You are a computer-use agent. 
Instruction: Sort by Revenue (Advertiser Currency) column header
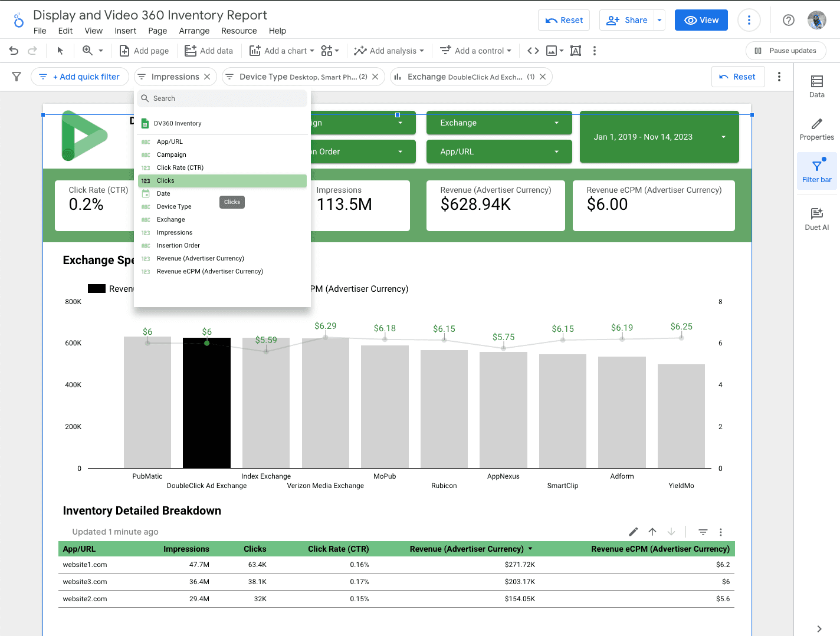pos(467,549)
